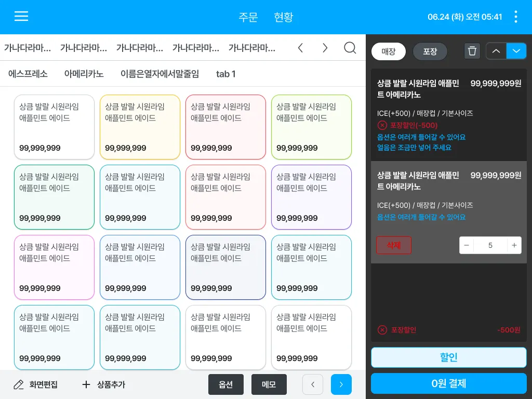Select the highlighted second order item

(448, 212)
